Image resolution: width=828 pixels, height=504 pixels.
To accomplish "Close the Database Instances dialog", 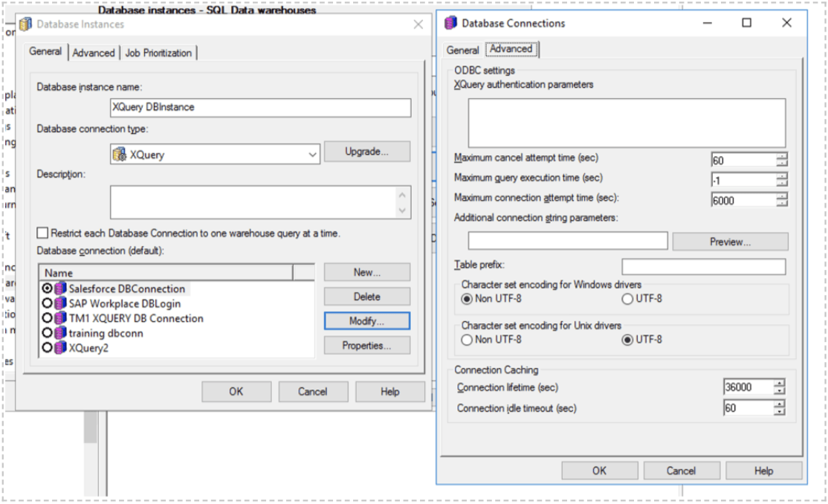I will click(x=418, y=25).
